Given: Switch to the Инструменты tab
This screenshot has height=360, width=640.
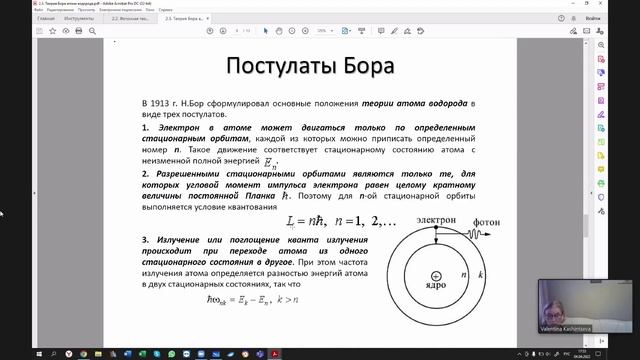Looking at the screenshot, I should click(79, 18).
